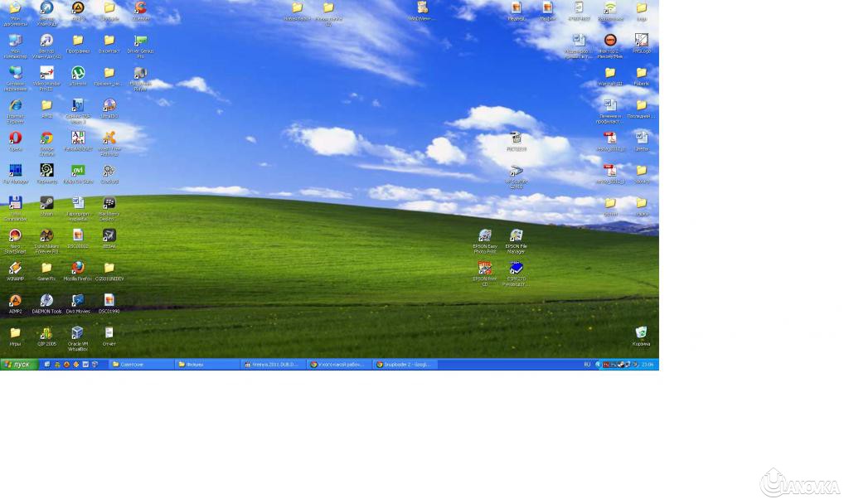
Task: Switch to the Фильмы folder taskbar button
Action: pos(207,365)
